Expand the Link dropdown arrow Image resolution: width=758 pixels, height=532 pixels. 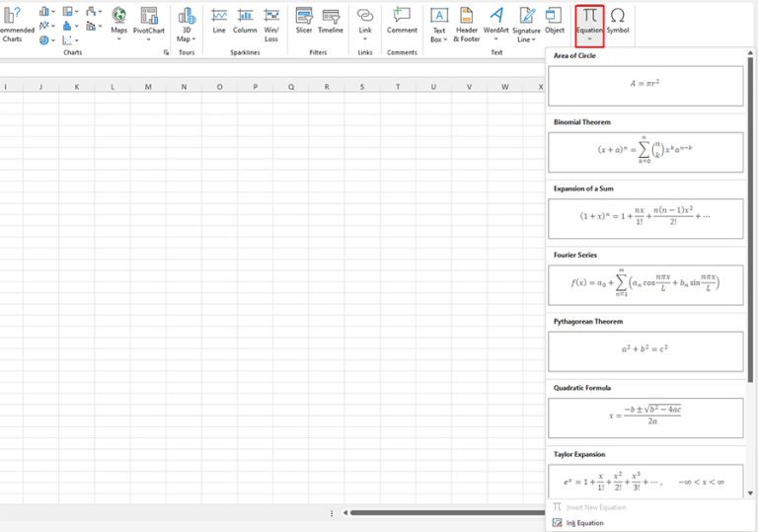[x=365, y=39]
